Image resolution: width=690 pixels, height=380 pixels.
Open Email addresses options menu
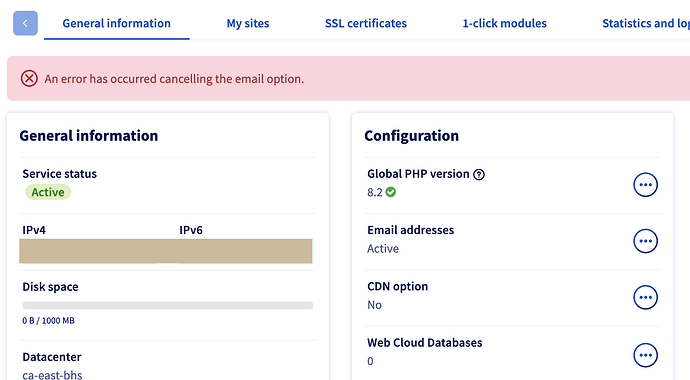[645, 241]
